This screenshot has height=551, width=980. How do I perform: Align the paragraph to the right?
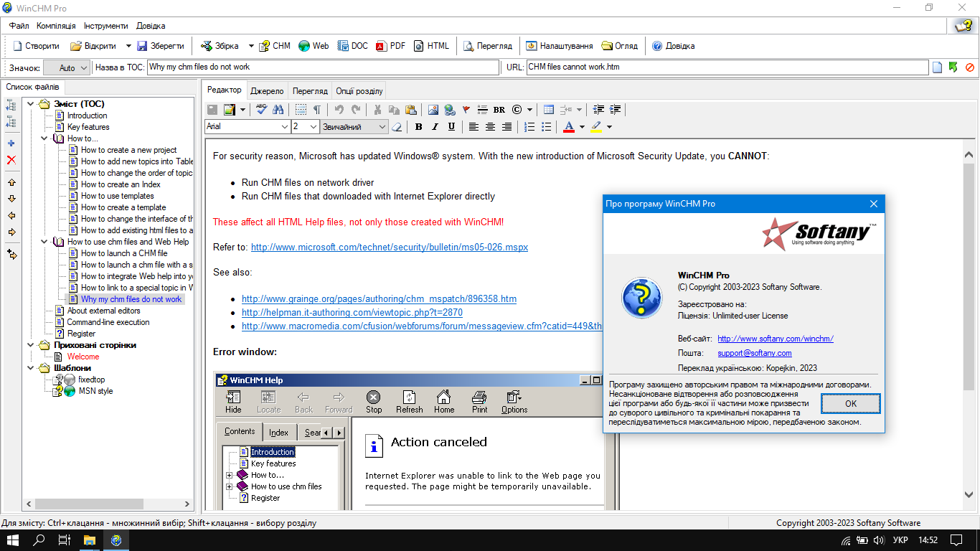(507, 127)
